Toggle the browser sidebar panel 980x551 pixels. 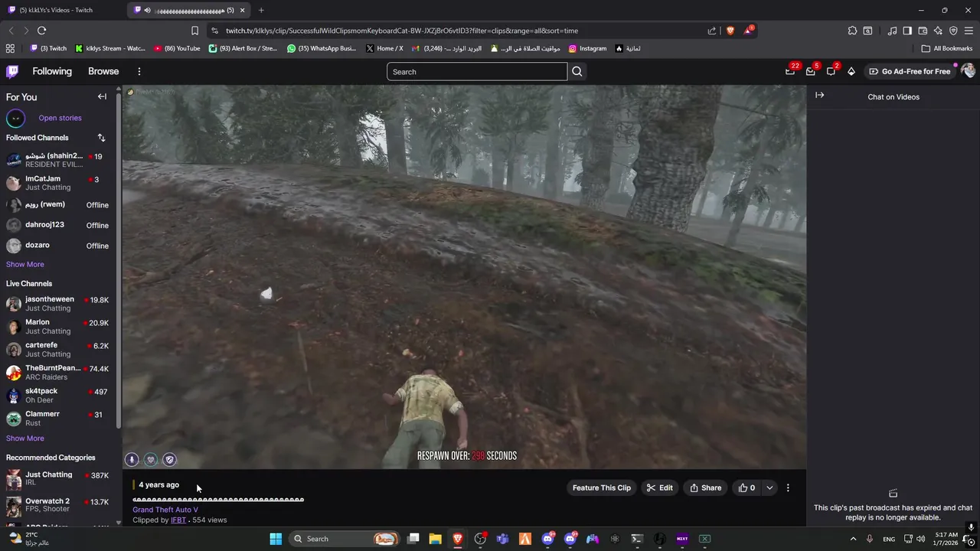(x=907, y=31)
